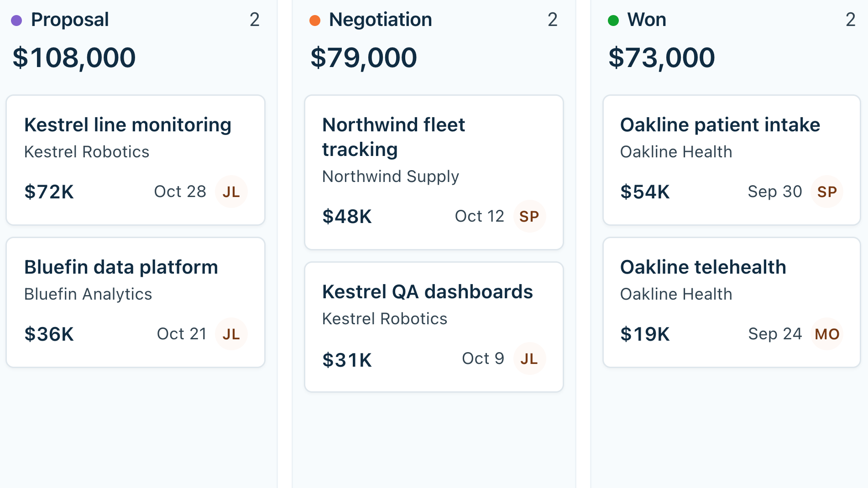Open the Oakline telehealth deal title

click(703, 267)
